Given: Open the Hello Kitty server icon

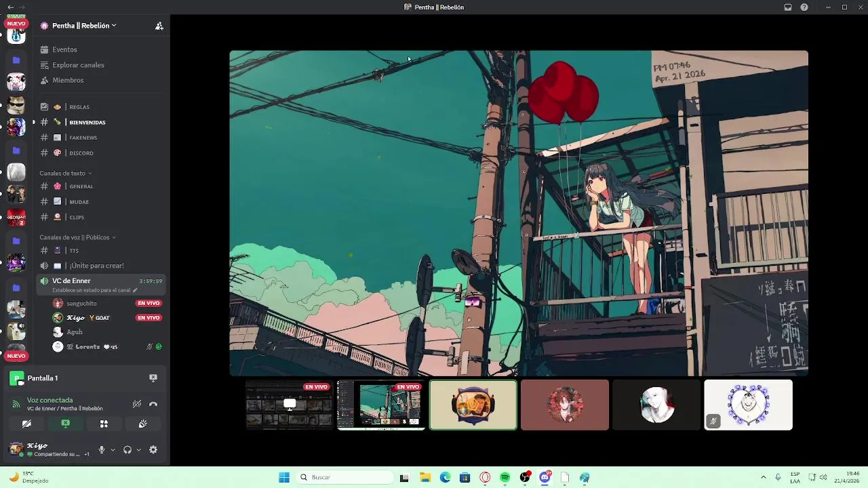Looking at the screenshot, I should click(x=16, y=82).
